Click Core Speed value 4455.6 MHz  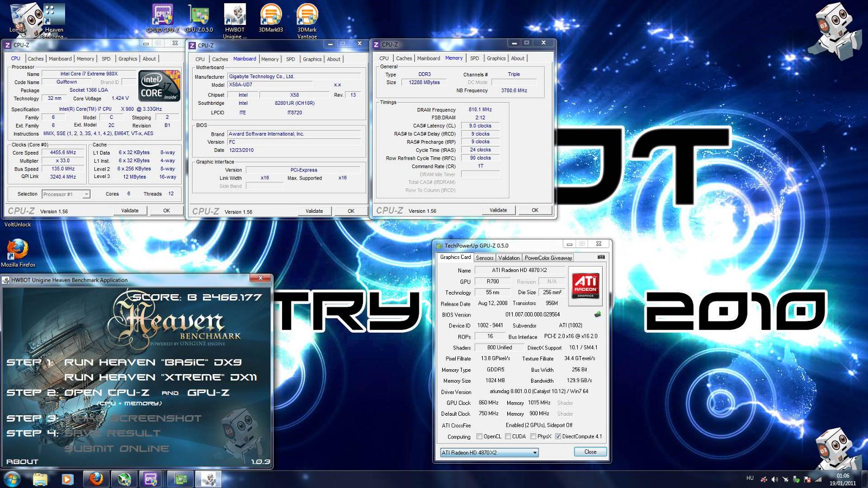click(63, 153)
